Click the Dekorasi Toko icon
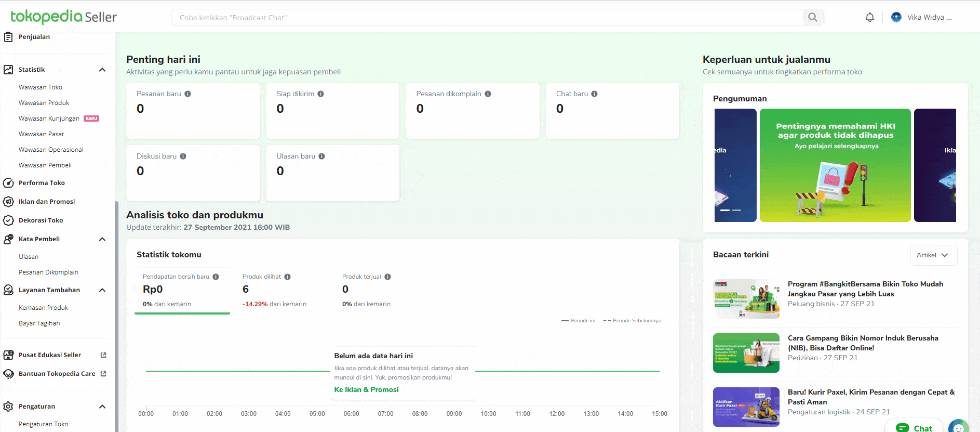Viewport: 980px width, 432px height. pos(8,220)
